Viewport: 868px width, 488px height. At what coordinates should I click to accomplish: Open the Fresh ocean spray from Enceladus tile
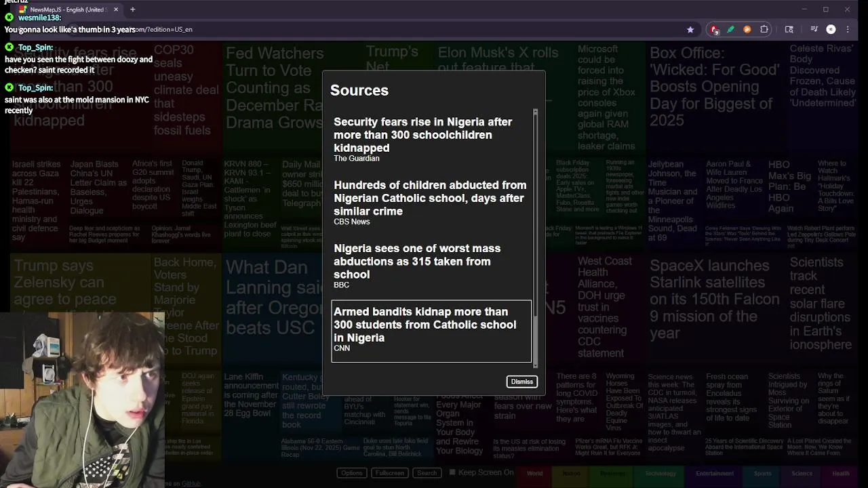coord(734,401)
